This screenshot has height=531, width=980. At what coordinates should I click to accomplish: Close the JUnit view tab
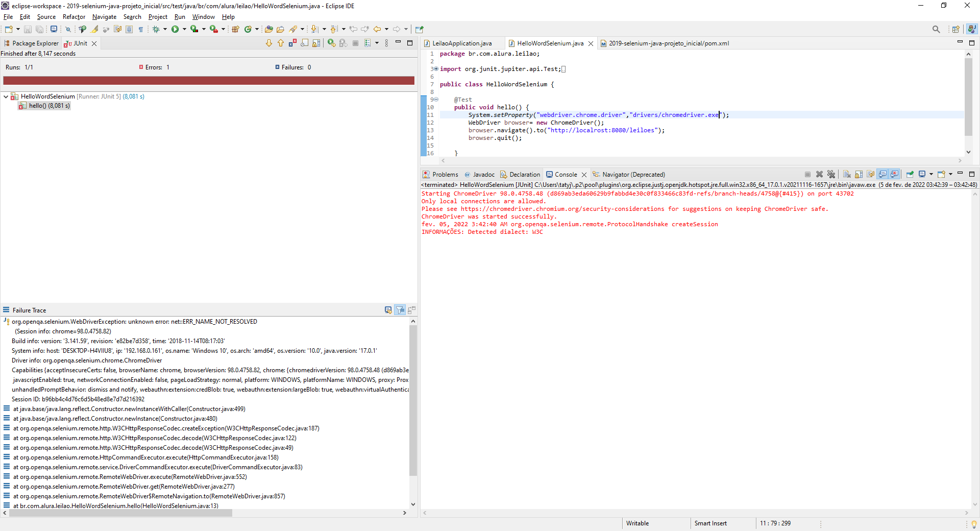pos(94,43)
